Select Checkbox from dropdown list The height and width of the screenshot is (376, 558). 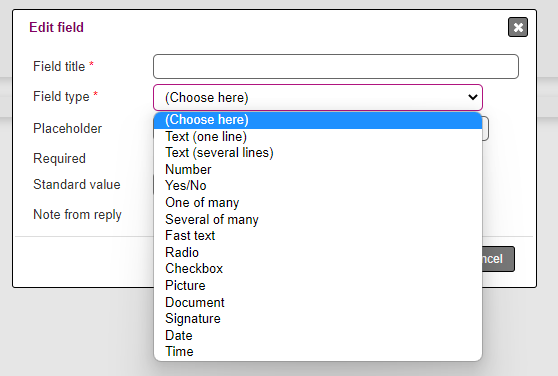318,269
